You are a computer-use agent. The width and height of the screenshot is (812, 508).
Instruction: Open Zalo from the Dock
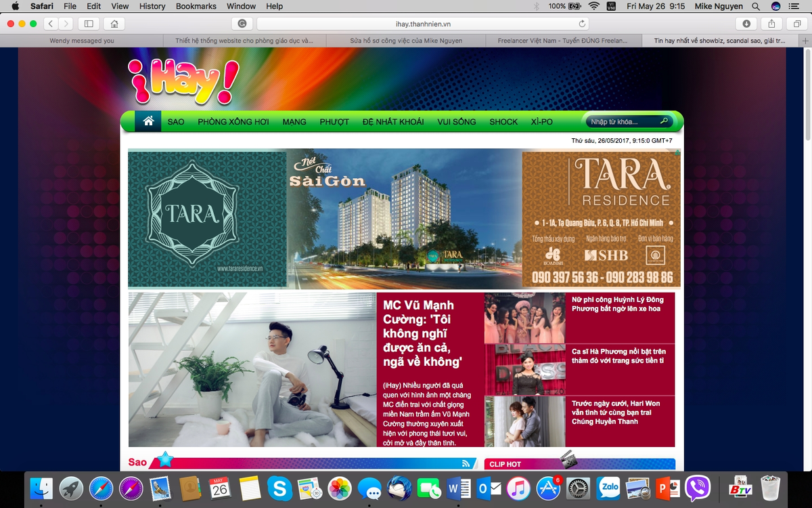coord(608,488)
